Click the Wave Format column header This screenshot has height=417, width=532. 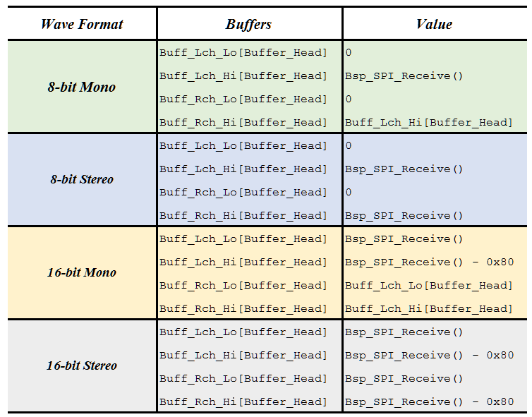82,24
